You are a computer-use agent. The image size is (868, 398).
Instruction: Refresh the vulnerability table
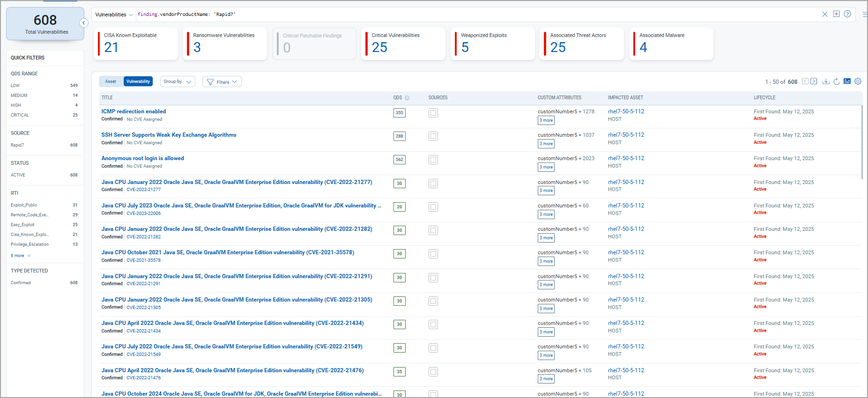coord(837,81)
